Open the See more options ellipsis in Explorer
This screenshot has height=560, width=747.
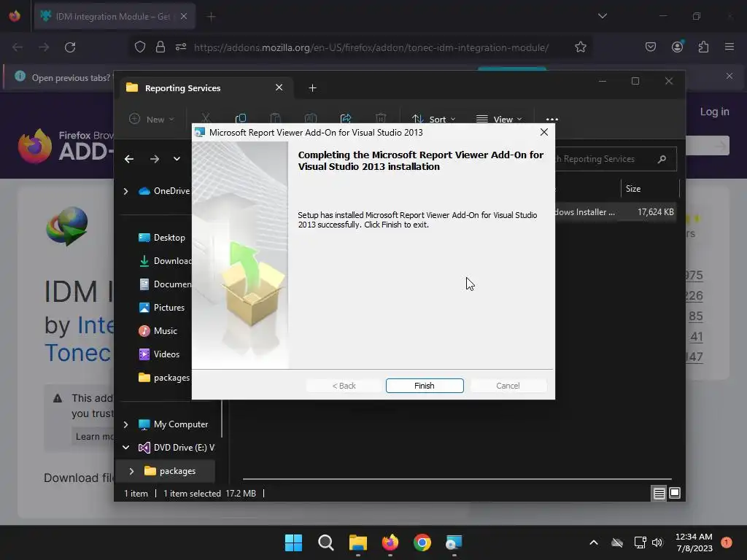click(551, 119)
